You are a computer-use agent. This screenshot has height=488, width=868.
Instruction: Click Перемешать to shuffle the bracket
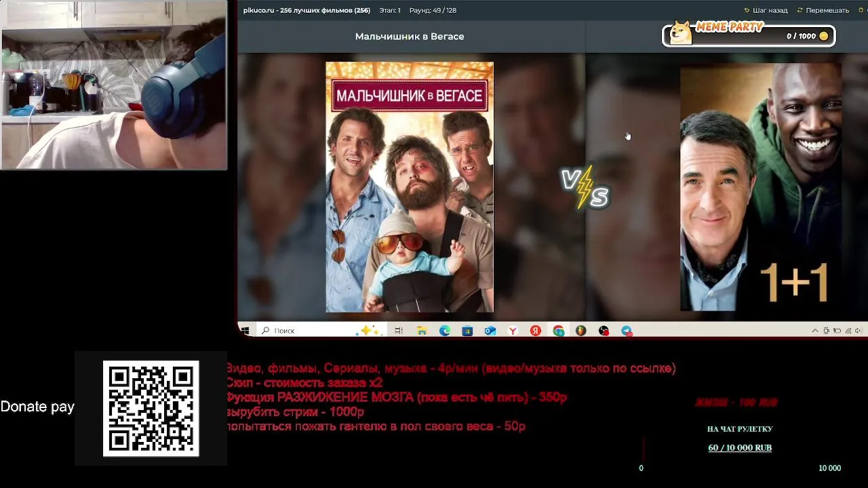(823, 10)
